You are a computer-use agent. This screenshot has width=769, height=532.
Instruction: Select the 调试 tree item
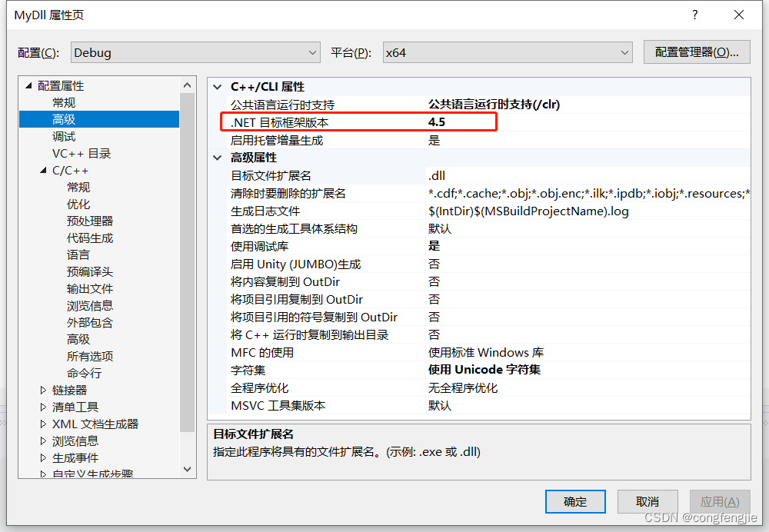pyautogui.click(x=63, y=136)
